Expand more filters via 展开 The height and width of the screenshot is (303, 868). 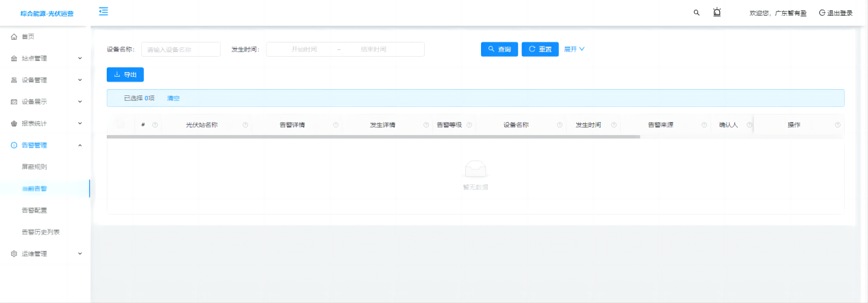pos(573,49)
